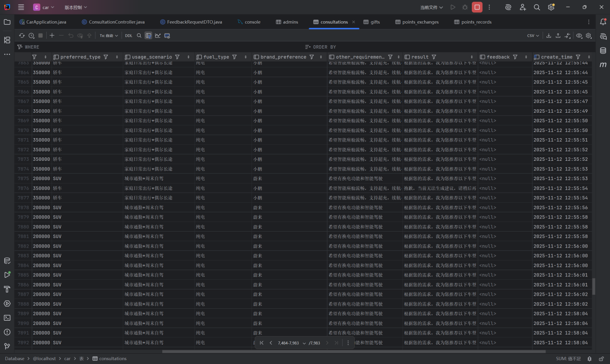Screen dimensions: 610x364
Task: Open filter icon on fuel_type column
Action: [234, 57]
